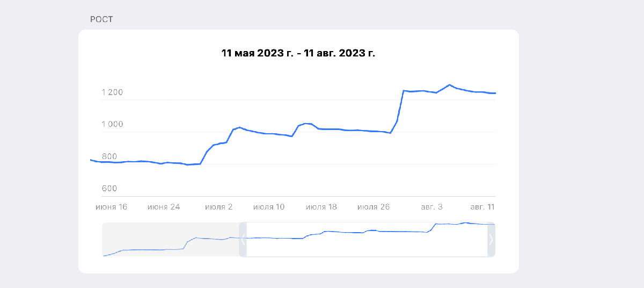Click the 600 y-axis value
This screenshot has height=288, width=644.
[109, 189]
